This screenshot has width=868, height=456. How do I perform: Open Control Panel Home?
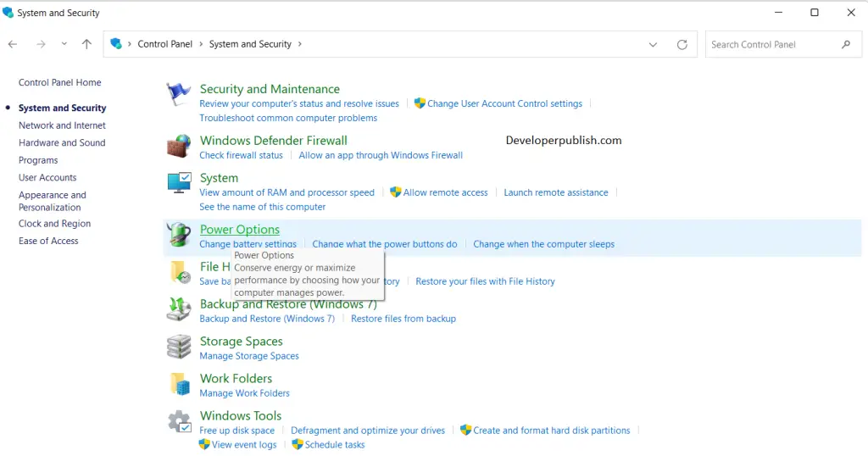coord(60,82)
